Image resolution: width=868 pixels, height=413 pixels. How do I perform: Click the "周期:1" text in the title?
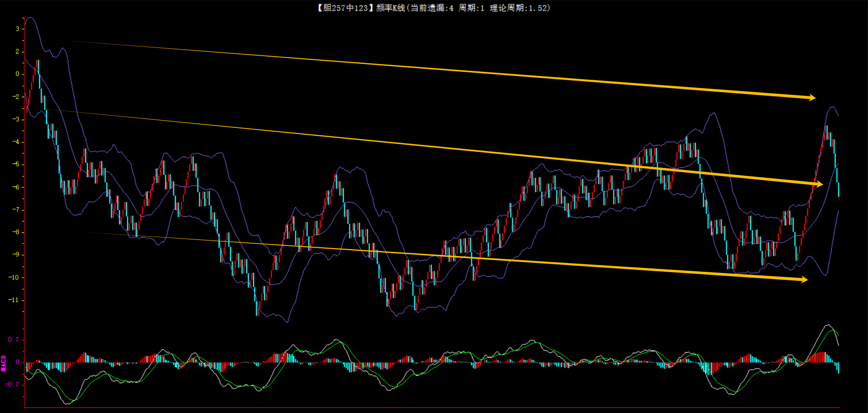[x=471, y=8]
